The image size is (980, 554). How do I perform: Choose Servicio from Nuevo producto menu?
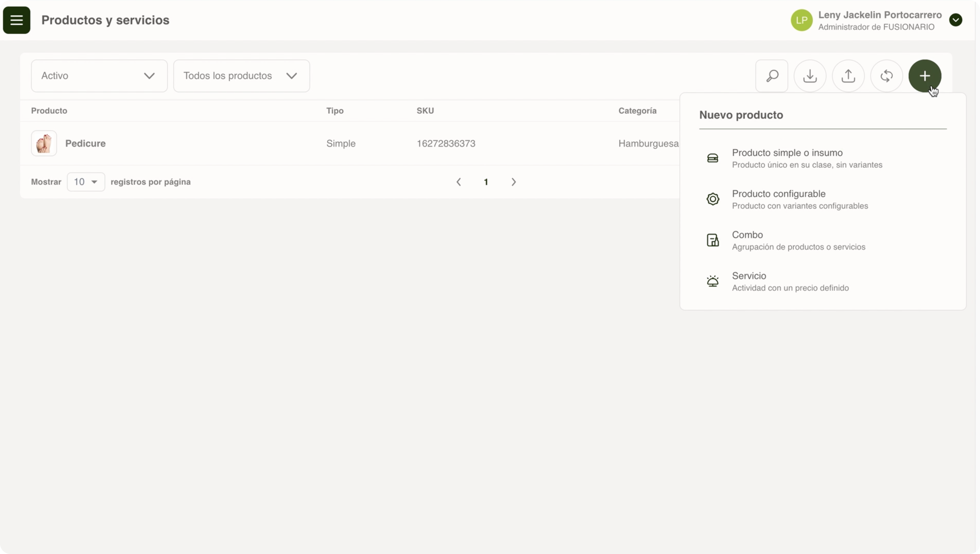click(749, 276)
